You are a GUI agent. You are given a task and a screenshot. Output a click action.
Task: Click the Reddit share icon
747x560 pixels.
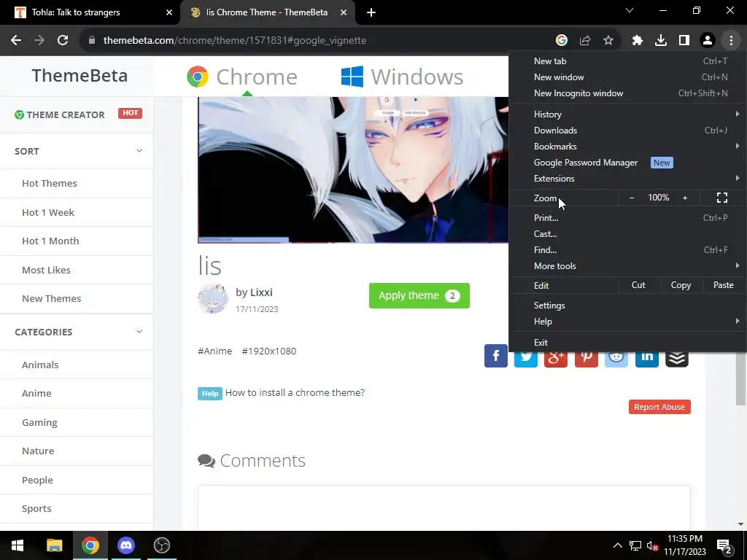click(616, 359)
